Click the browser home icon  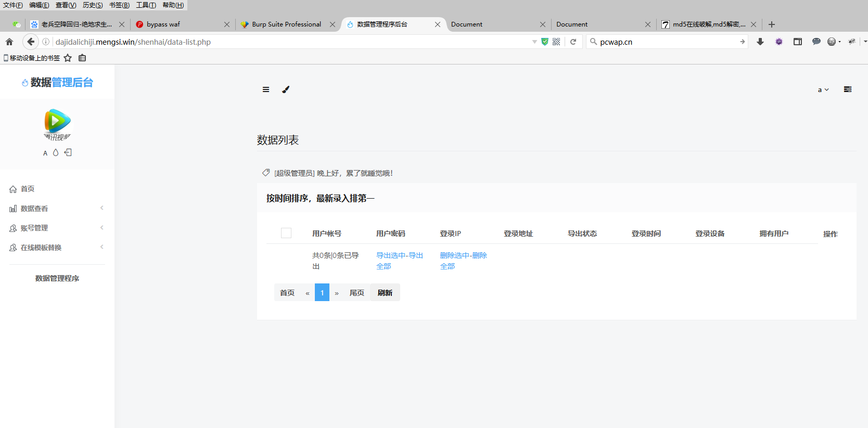tap(9, 42)
